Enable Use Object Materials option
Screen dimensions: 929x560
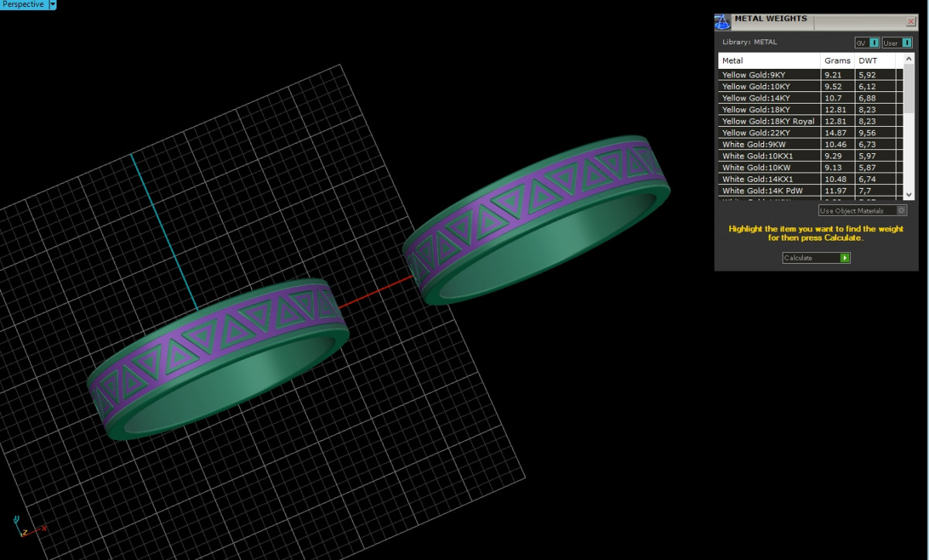tap(862, 210)
